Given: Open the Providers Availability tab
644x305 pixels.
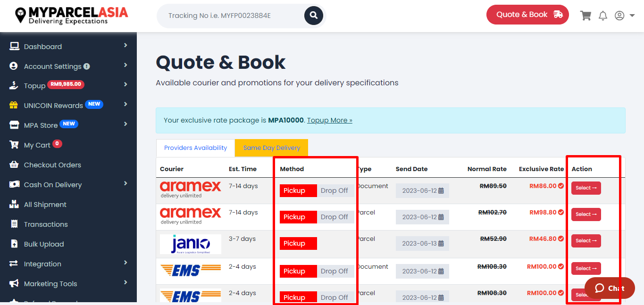Looking at the screenshot, I should pos(195,148).
